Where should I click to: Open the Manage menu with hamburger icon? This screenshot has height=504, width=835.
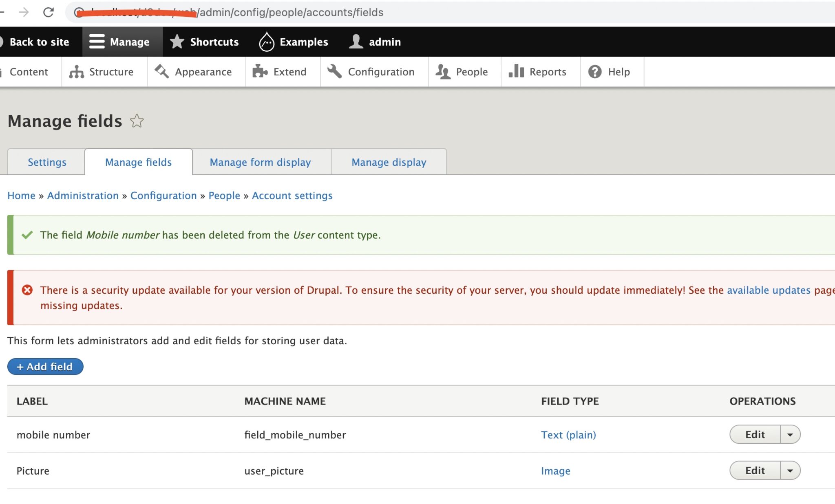[x=97, y=41]
